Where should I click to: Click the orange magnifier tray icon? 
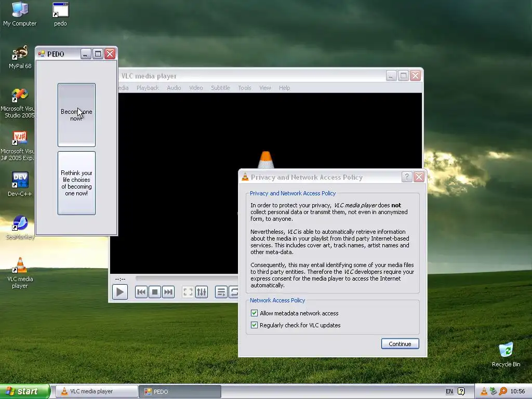click(503, 391)
